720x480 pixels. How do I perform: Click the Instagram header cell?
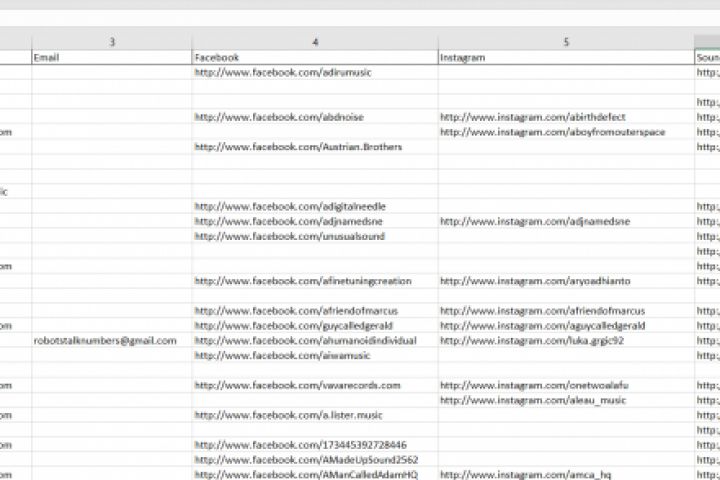pos(566,57)
